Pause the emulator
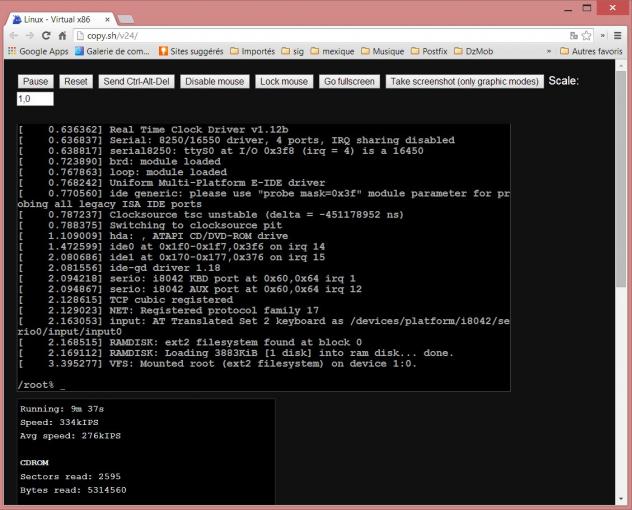The image size is (632, 510). 35,81
